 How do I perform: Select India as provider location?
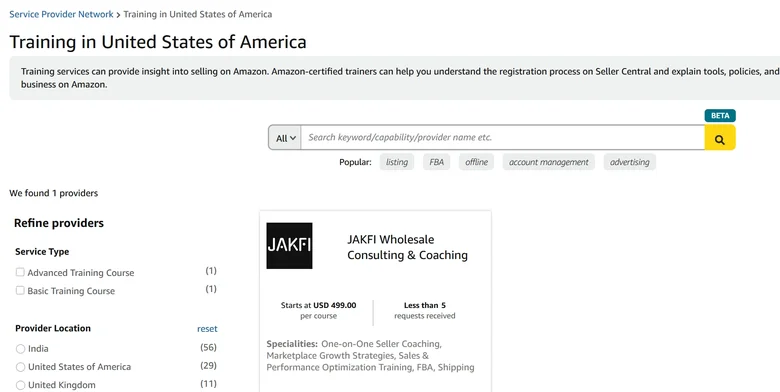point(20,349)
